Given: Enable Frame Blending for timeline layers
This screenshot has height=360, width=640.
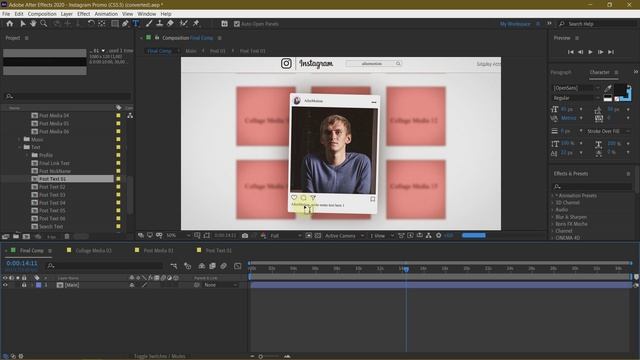Looking at the screenshot, I should click(x=212, y=266).
